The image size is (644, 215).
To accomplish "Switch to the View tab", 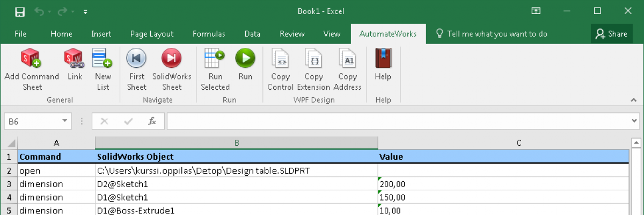I will click(332, 33).
